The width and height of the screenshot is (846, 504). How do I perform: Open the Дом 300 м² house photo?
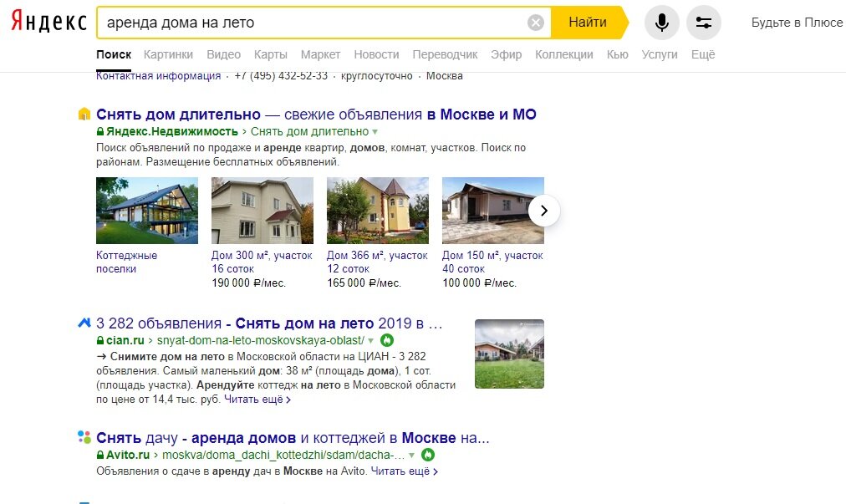click(x=262, y=211)
